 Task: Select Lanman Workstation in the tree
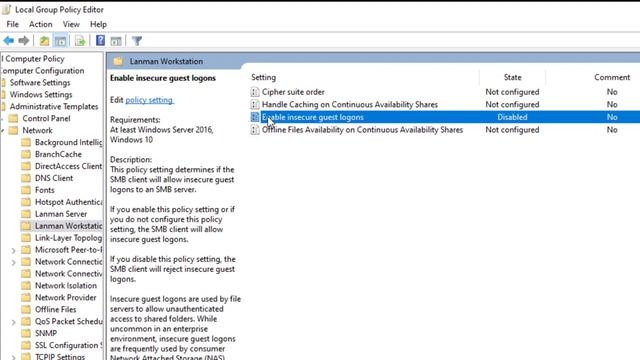pos(69,226)
